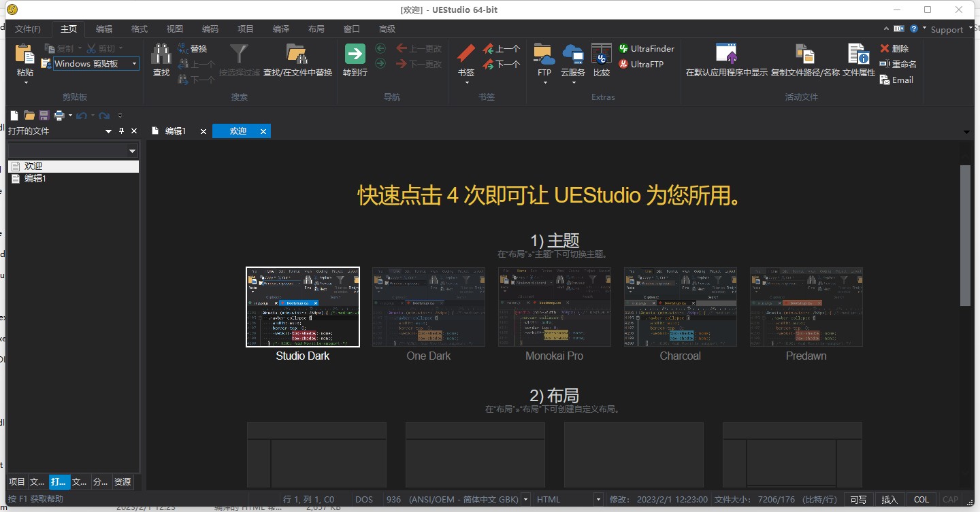Image resolution: width=980 pixels, height=512 pixels.
Task: Select the Charcoal theme thumbnail
Action: tap(681, 307)
